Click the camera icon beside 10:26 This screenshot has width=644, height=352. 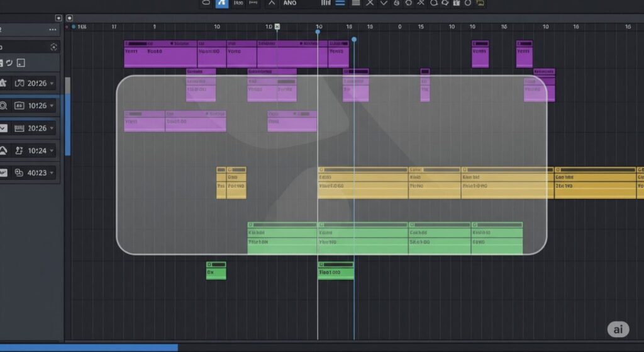[x=19, y=106]
